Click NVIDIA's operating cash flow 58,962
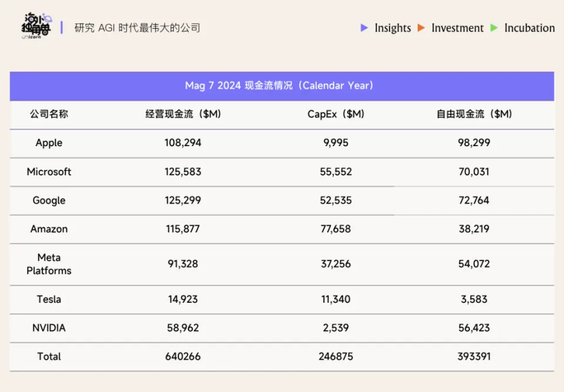This screenshot has width=564, height=392. point(183,327)
